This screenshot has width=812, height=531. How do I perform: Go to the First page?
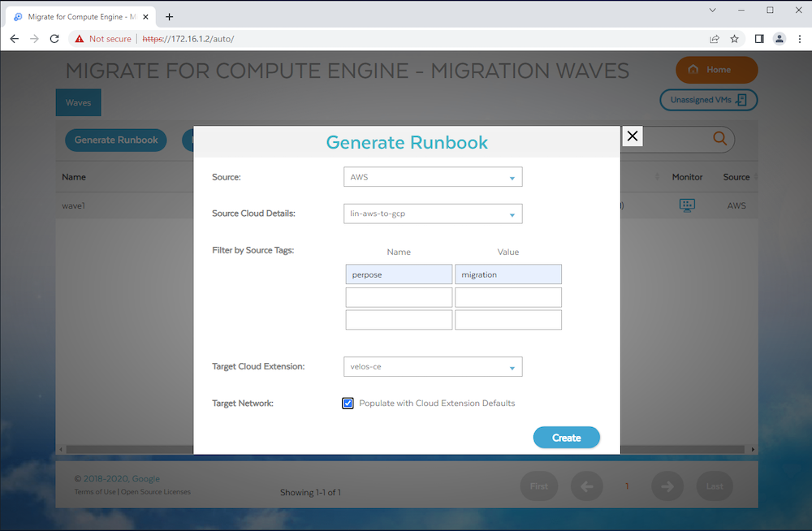(539, 486)
